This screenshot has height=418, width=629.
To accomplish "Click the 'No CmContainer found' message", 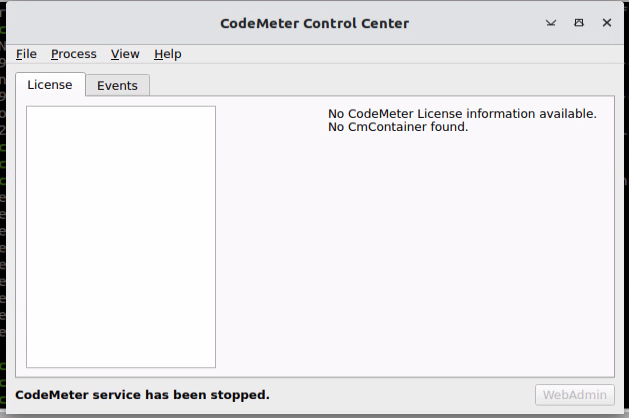I will 398,127.
